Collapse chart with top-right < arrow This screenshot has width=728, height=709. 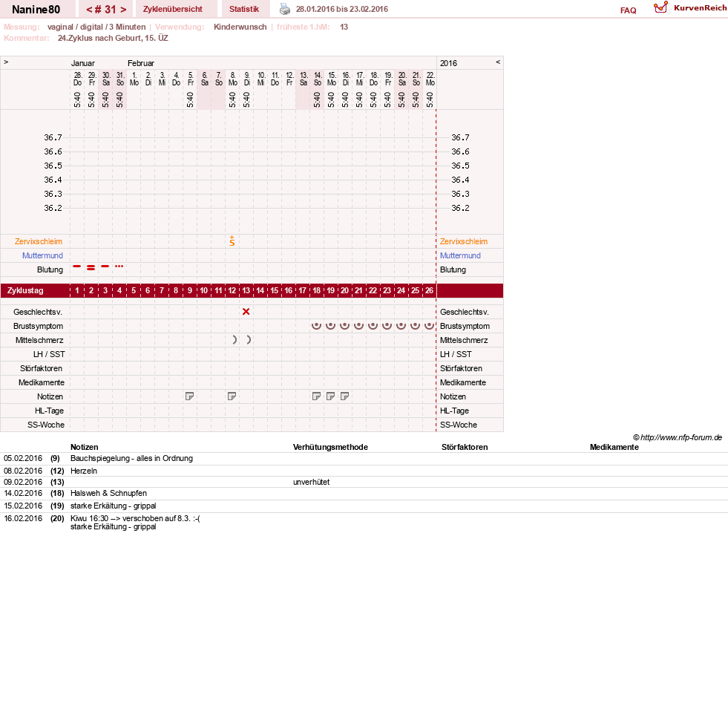coord(498,62)
